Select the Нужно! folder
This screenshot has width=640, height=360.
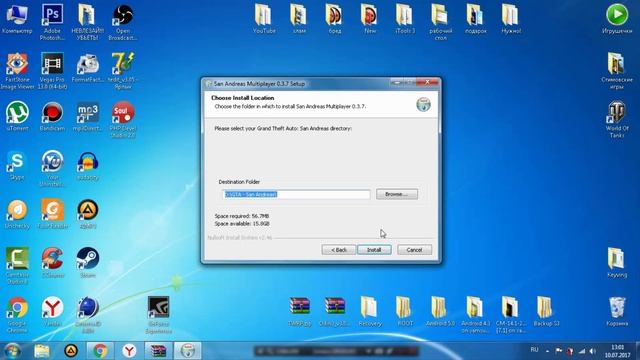[x=511, y=19]
